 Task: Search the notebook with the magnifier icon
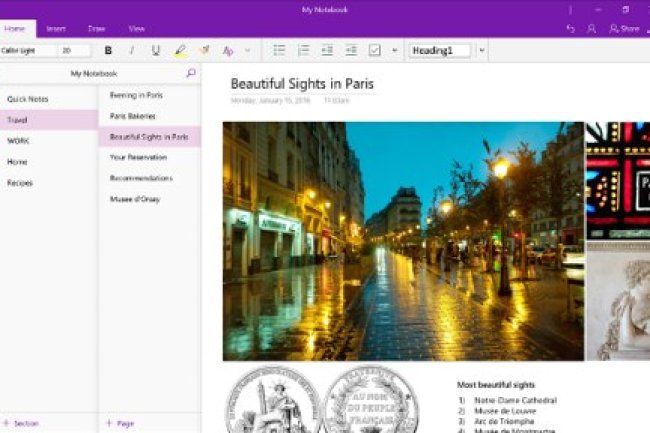[191, 73]
